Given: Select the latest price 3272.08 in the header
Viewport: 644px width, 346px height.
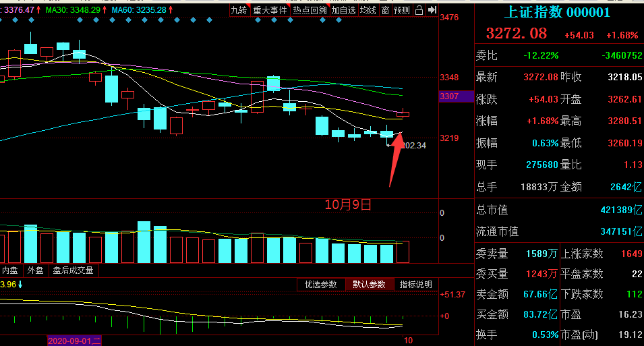Looking at the screenshot, I should pyautogui.click(x=517, y=33).
